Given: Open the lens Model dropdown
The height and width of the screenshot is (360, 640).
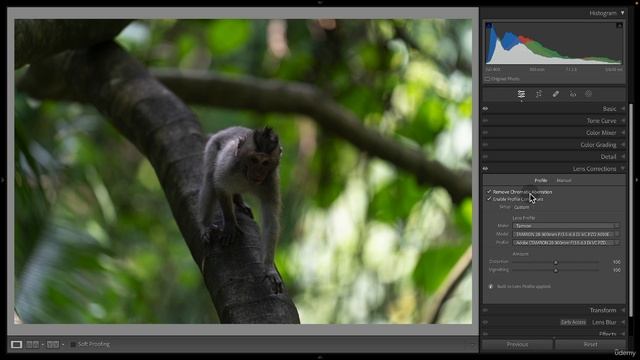Looking at the screenshot, I should (x=567, y=234).
